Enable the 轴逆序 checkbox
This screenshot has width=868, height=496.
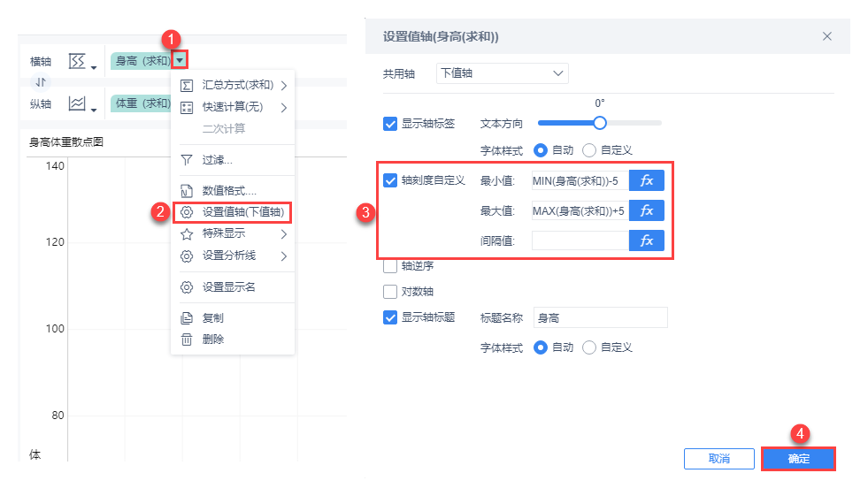coord(390,265)
